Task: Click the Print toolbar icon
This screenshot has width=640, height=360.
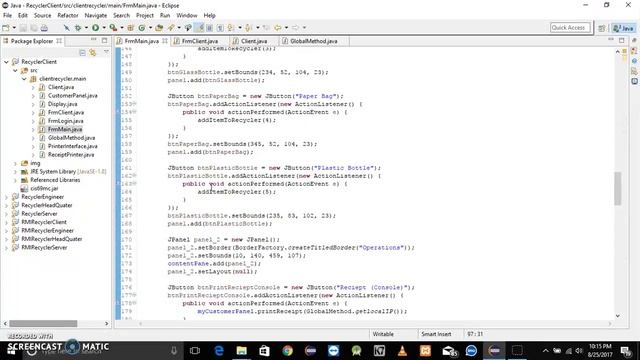Action: pyautogui.click(x=44, y=28)
